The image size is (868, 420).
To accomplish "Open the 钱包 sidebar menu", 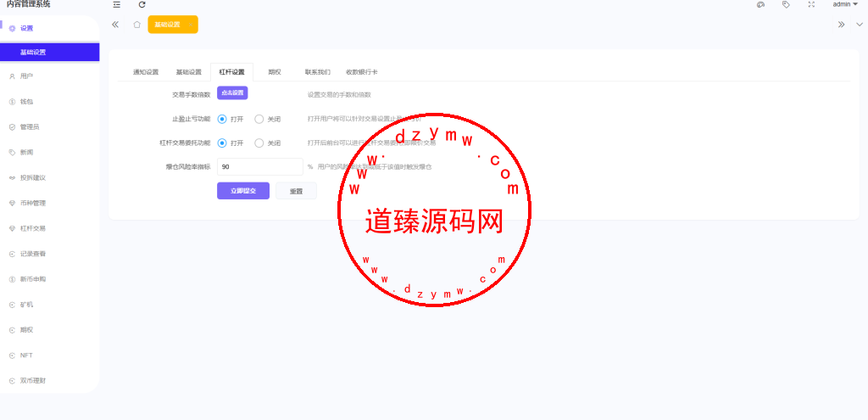I will (50, 102).
